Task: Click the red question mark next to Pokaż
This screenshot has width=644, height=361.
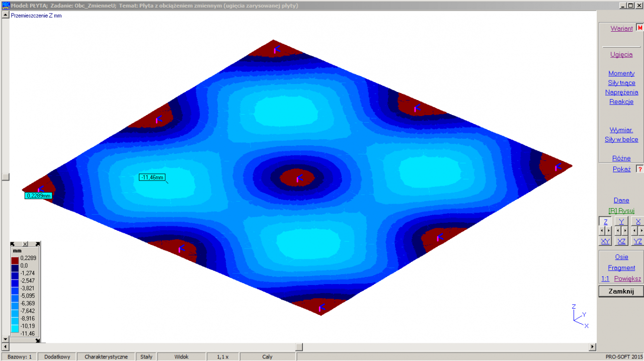Action: pyautogui.click(x=640, y=169)
